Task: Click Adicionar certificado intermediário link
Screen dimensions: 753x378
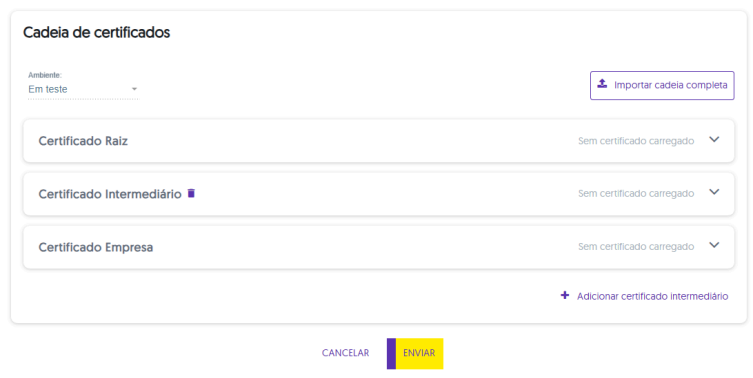Action: (652, 296)
